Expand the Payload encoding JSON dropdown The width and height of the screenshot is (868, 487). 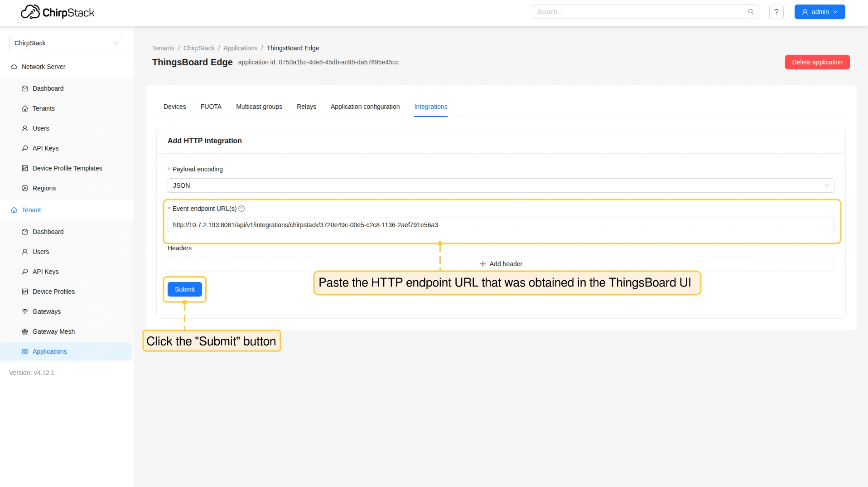(500, 185)
